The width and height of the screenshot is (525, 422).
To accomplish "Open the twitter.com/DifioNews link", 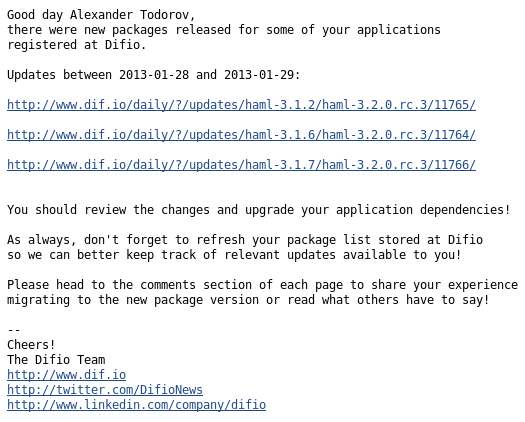I will point(105,390).
